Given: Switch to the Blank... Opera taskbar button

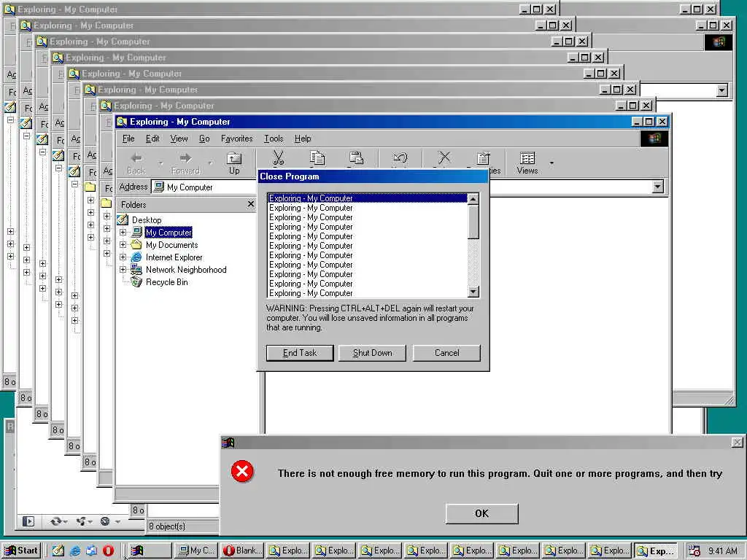Looking at the screenshot, I should pyautogui.click(x=241, y=551).
